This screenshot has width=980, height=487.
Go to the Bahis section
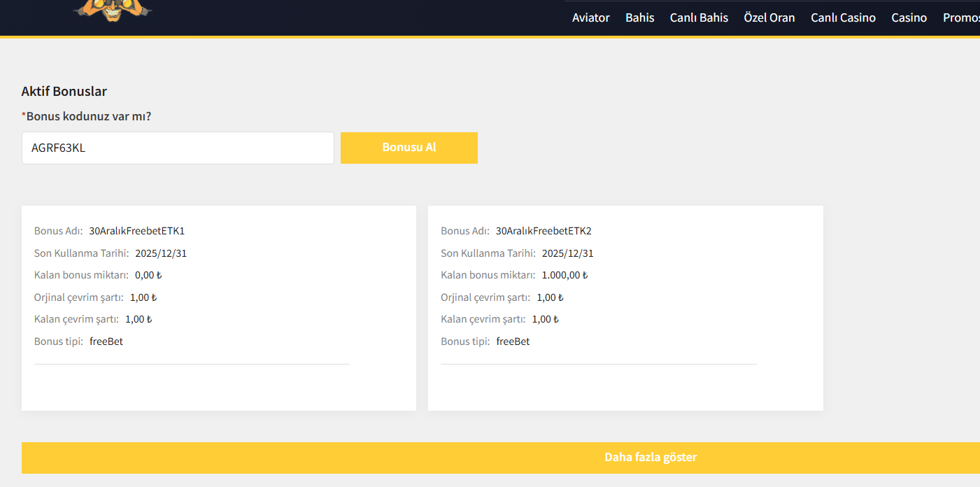tap(640, 17)
